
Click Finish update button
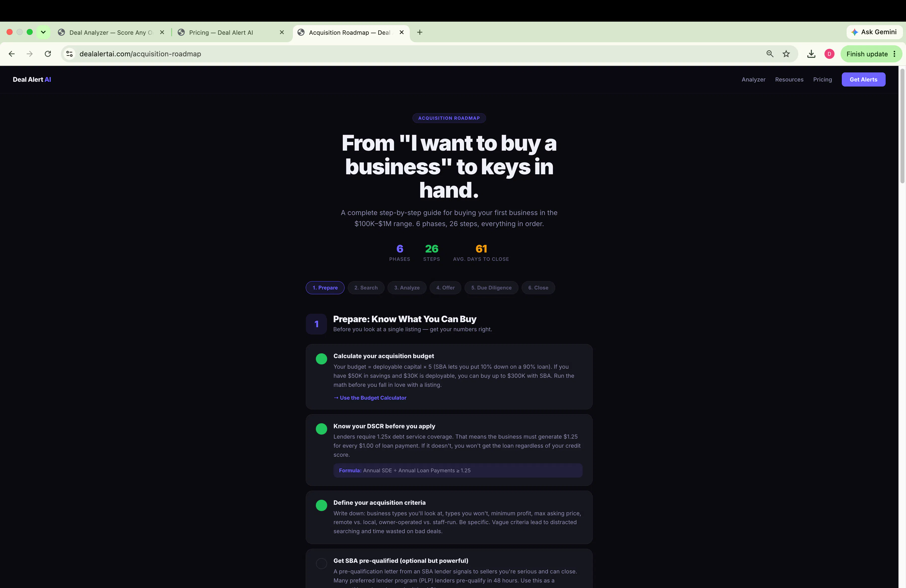(x=871, y=54)
